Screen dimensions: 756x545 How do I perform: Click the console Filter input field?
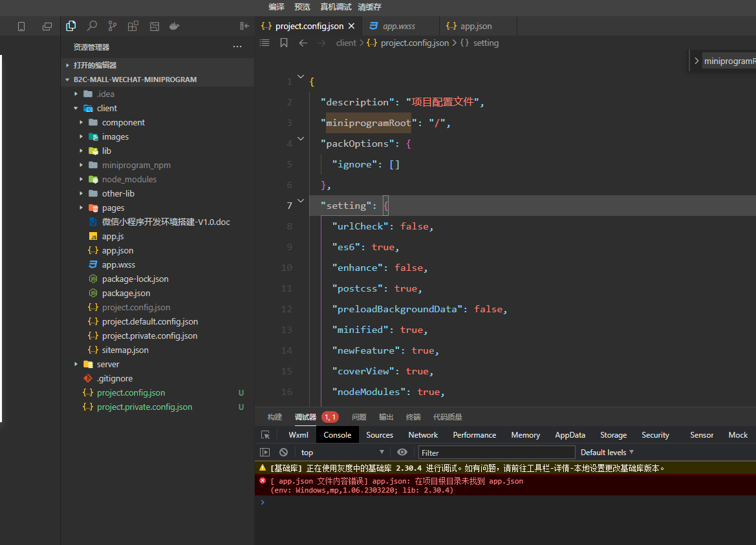[496, 453]
